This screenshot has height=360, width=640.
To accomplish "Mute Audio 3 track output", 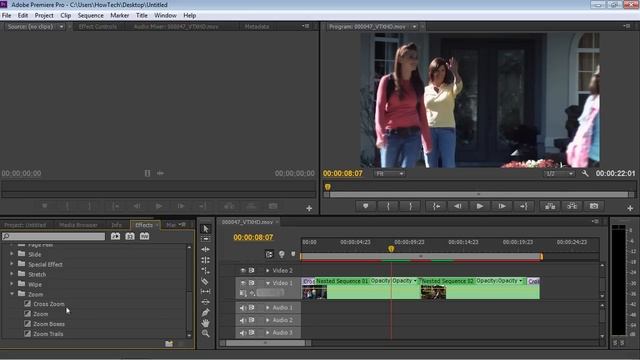I will 243,333.
